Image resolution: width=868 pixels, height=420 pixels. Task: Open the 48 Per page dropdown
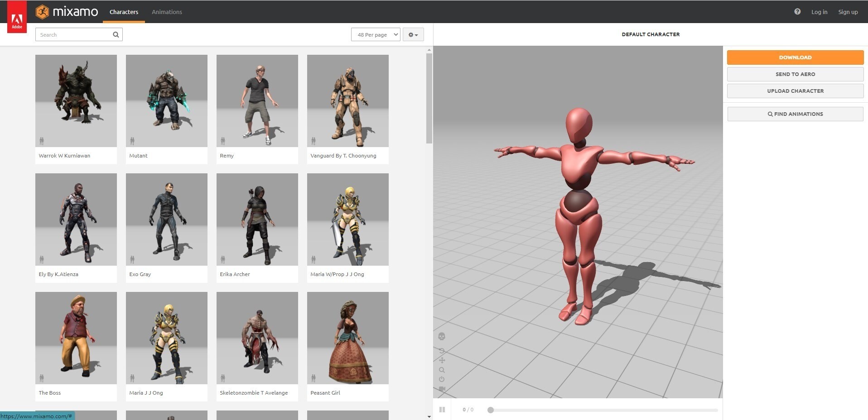point(376,34)
